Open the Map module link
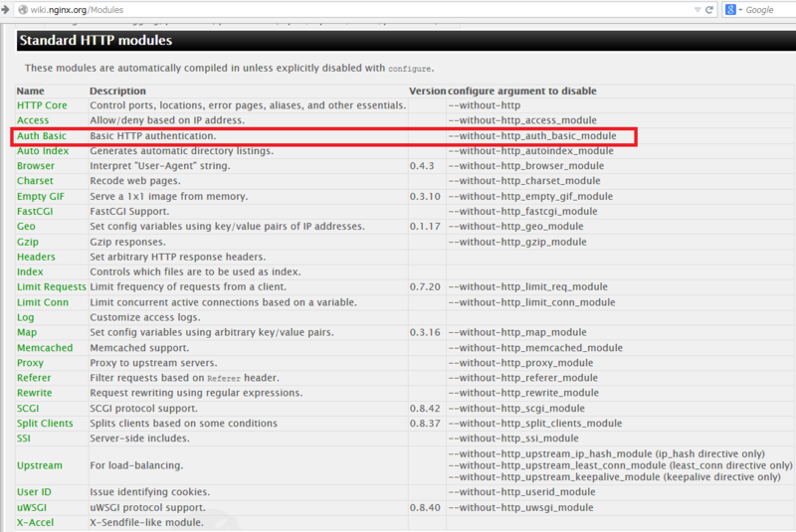Screen dimensions: 796x532 27,333
